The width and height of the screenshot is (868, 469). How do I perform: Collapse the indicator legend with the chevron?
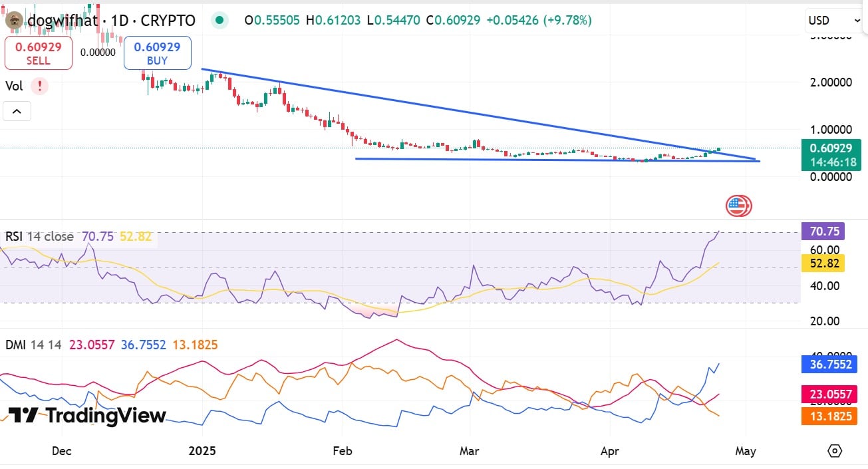click(x=17, y=111)
